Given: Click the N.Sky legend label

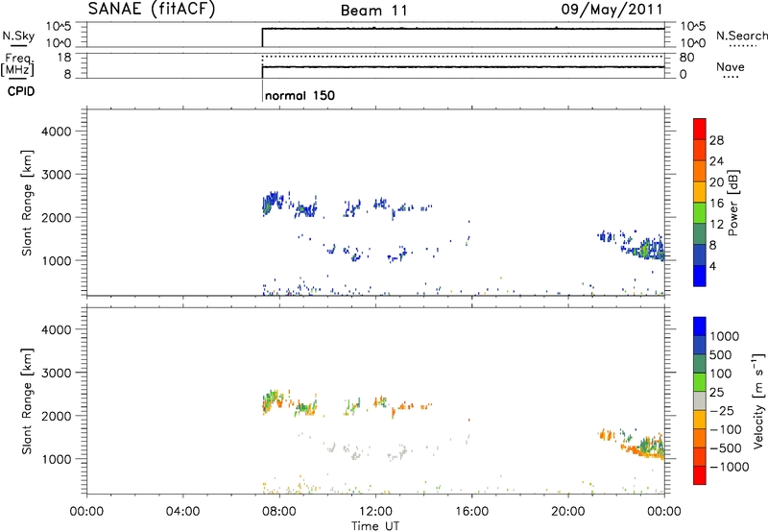Looking at the screenshot, I should [18, 36].
